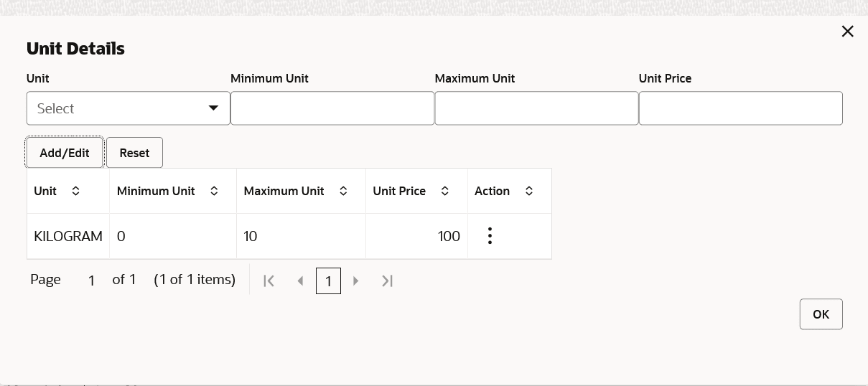Click into the Unit Price field

point(740,108)
